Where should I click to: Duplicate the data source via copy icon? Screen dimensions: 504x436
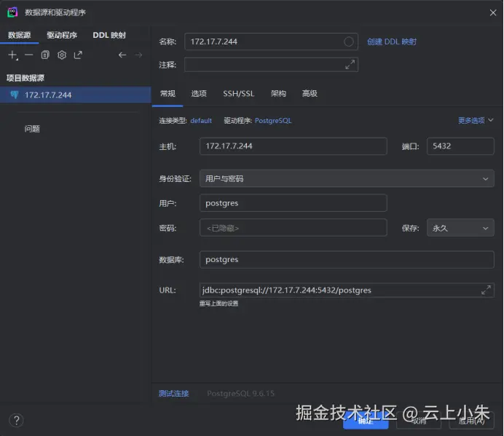[x=45, y=55]
